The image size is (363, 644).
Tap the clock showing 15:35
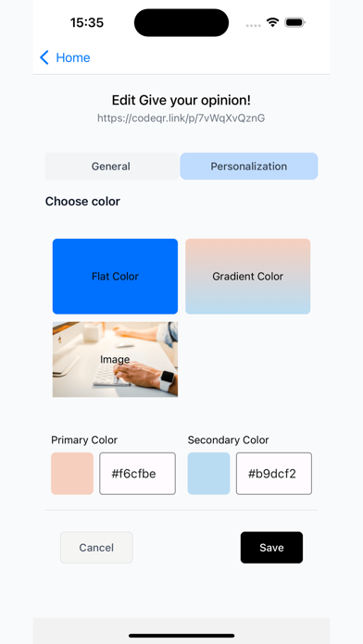pyautogui.click(x=87, y=22)
